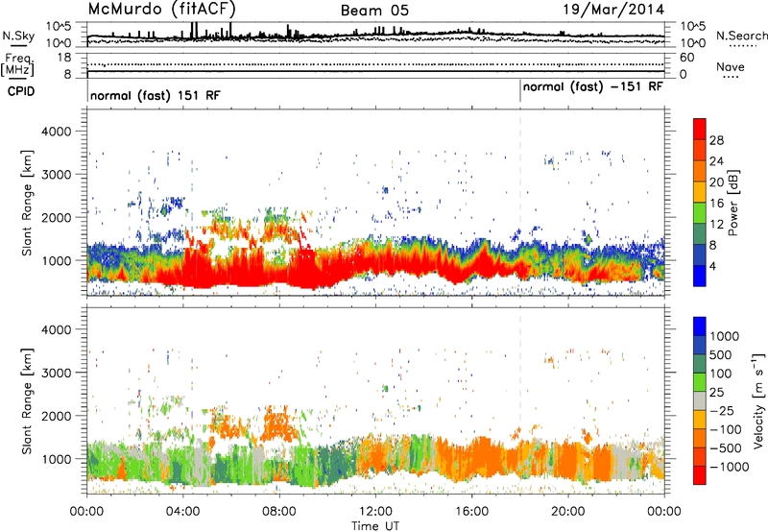768x532 pixels.
Task: Click the date "19/Mar/2014" in the header
Action: click(613, 10)
